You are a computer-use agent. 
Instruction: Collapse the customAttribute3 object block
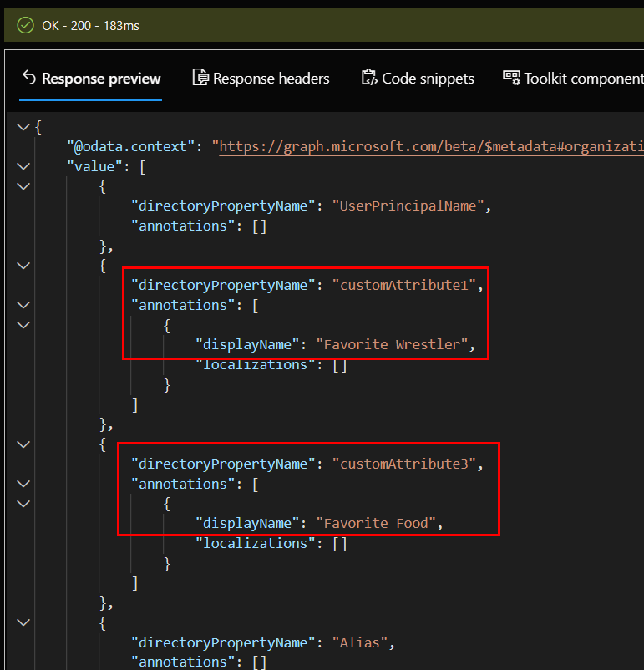(23, 444)
